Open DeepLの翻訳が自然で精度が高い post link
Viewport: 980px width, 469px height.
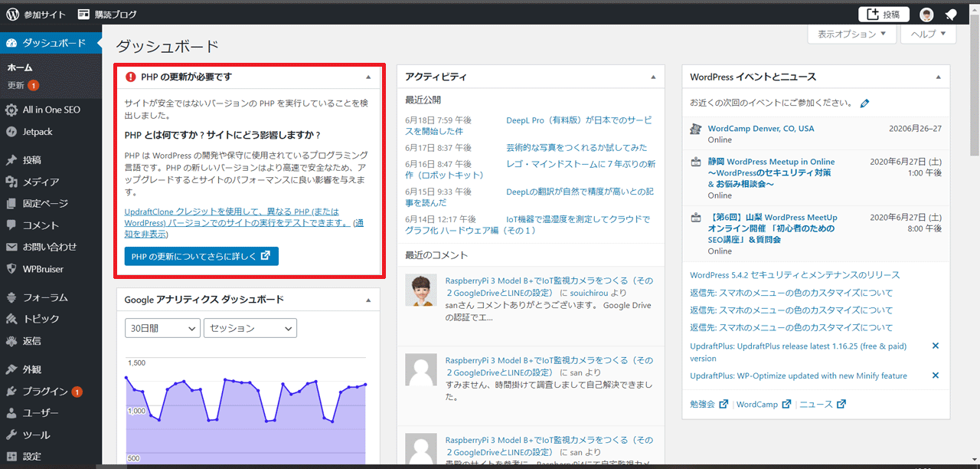click(580, 192)
